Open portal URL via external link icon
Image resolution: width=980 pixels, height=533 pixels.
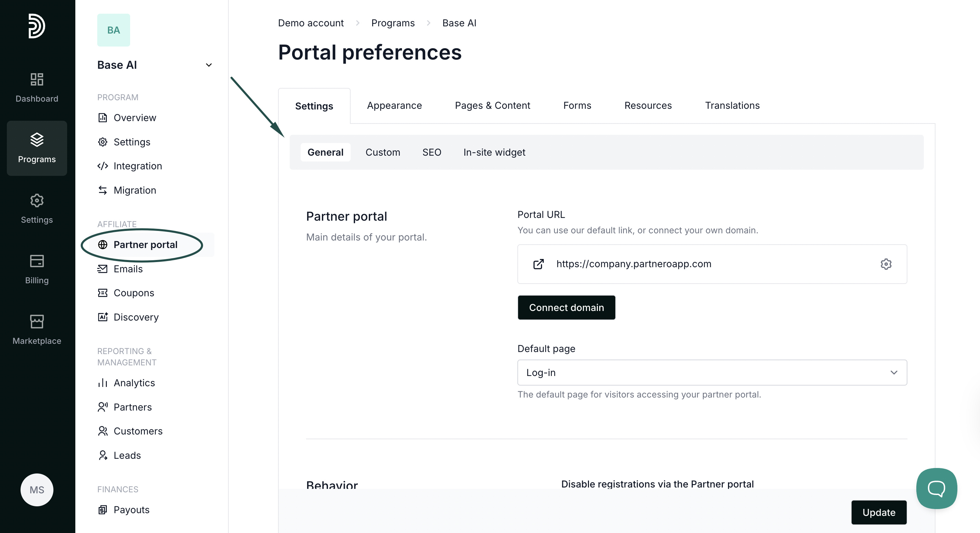tap(538, 264)
